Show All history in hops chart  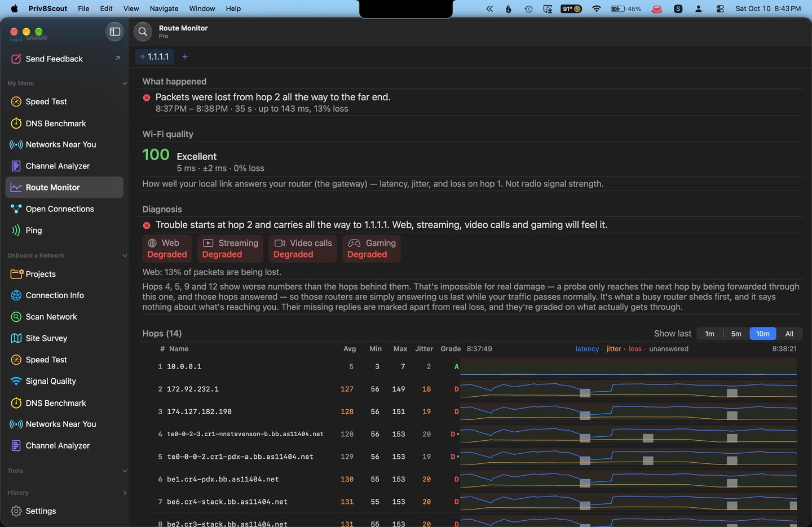click(x=789, y=334)
